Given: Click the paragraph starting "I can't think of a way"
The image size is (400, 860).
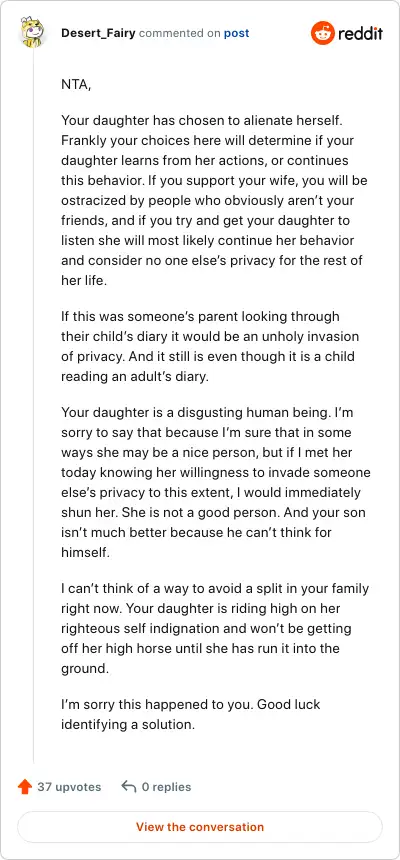Looking at the screenshot, I should [x=215, y=629].
